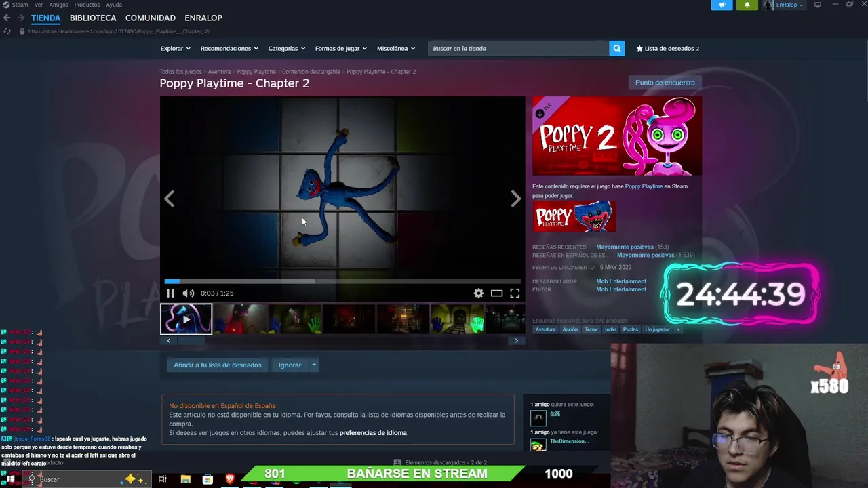The width and height of the screenshot is (868, 488).
Task: Open EnRalop profile avatar
Action: tap(768, 5)
